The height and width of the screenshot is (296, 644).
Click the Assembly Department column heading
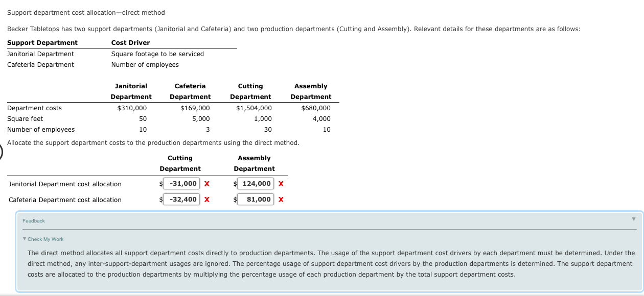tap(254, 163)
